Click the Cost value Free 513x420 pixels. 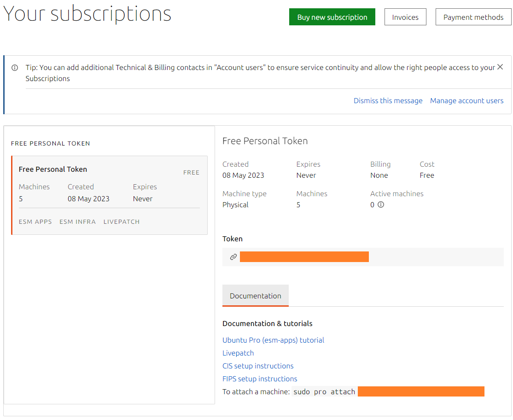tap(426, 175)
